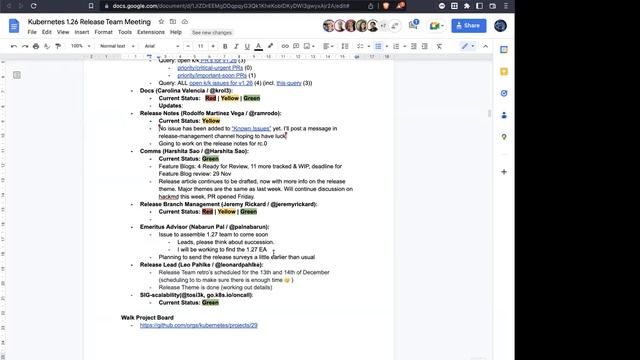Screen dimensions: 640x360
Task: Open Keep notes in side panel
Action: [x=504, y=71]
